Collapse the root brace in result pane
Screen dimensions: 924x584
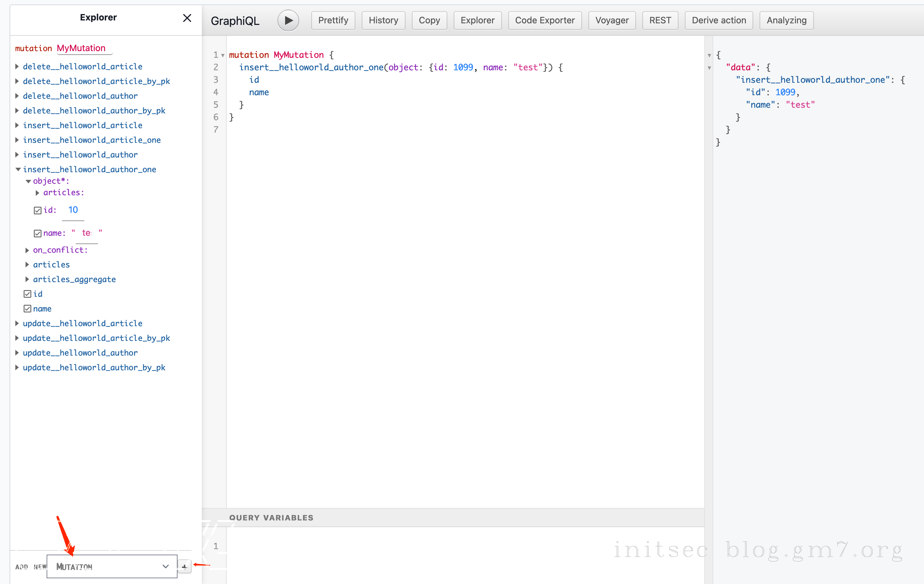tap(709, 55)
